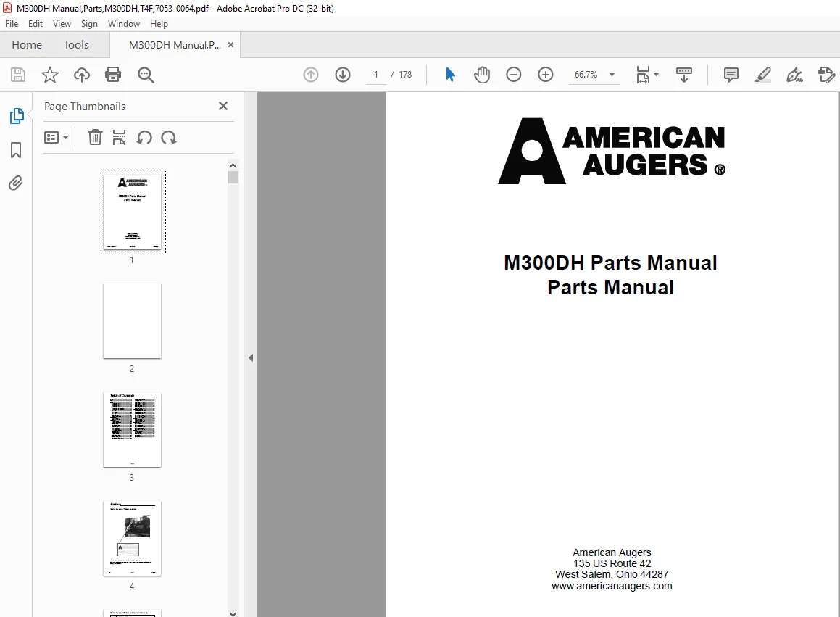The width and height of the screenshot is (840, 617).
Task: Rotate page counterclockwise
Action: coord(144,138)
